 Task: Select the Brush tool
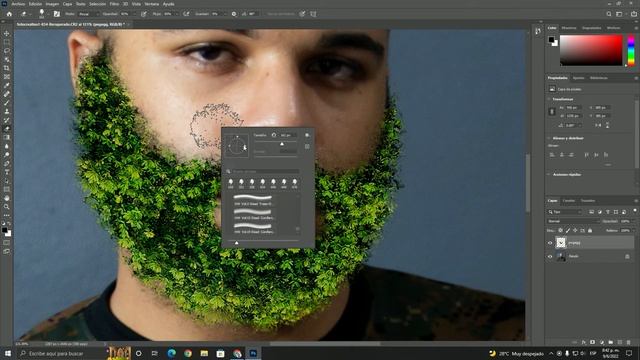coord(7,103)
